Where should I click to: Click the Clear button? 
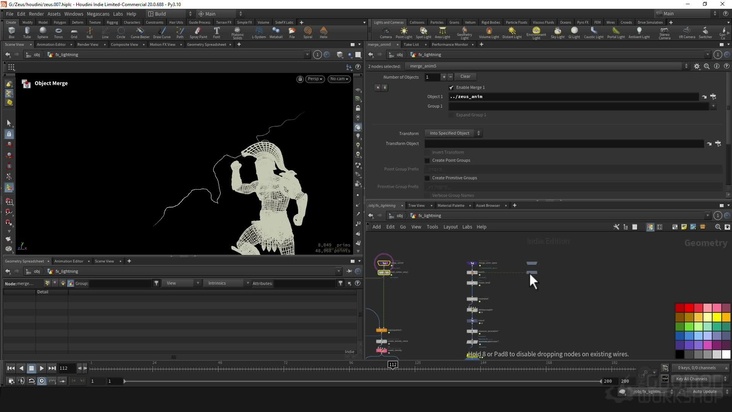(x=465, y=76)
